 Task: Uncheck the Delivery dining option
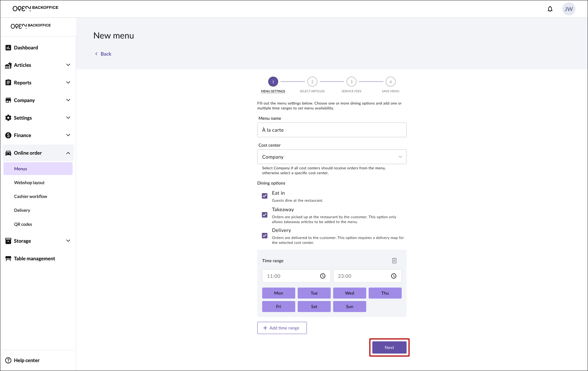tap(265, 236)
